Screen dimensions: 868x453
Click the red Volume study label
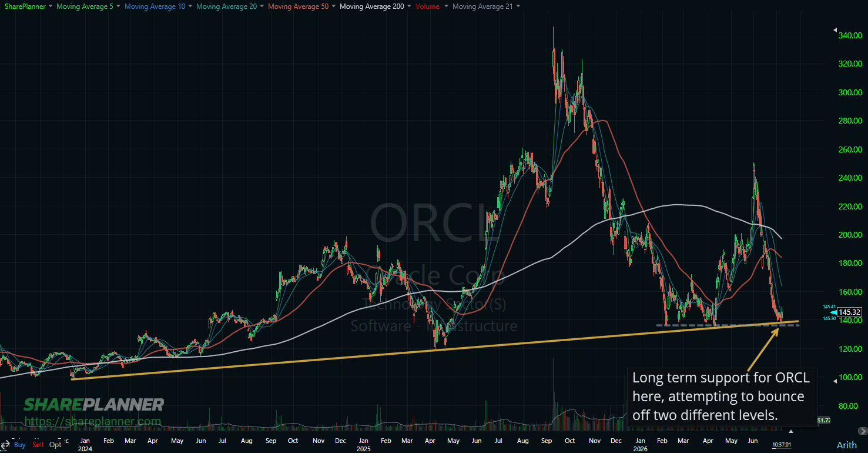[427, 6]
